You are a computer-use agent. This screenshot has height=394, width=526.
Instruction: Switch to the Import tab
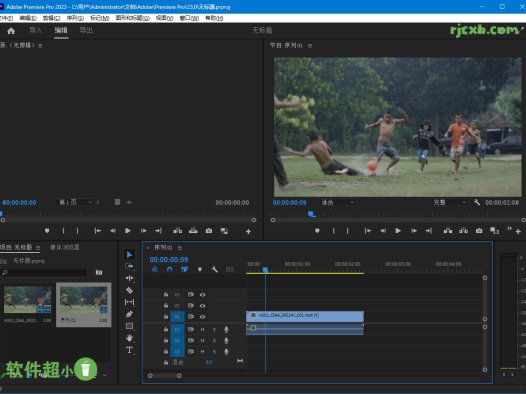click(x=36, y=31)
